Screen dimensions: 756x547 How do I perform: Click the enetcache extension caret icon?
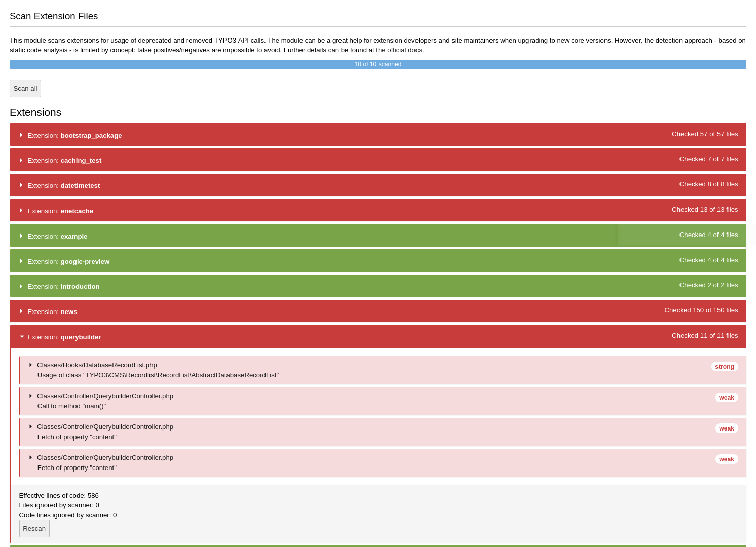[21, 211]
